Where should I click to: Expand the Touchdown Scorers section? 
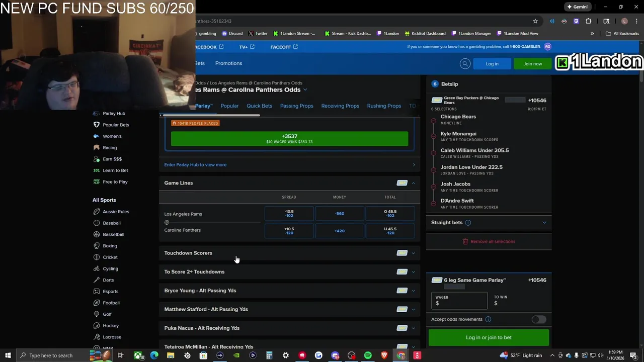click(414, 253)
